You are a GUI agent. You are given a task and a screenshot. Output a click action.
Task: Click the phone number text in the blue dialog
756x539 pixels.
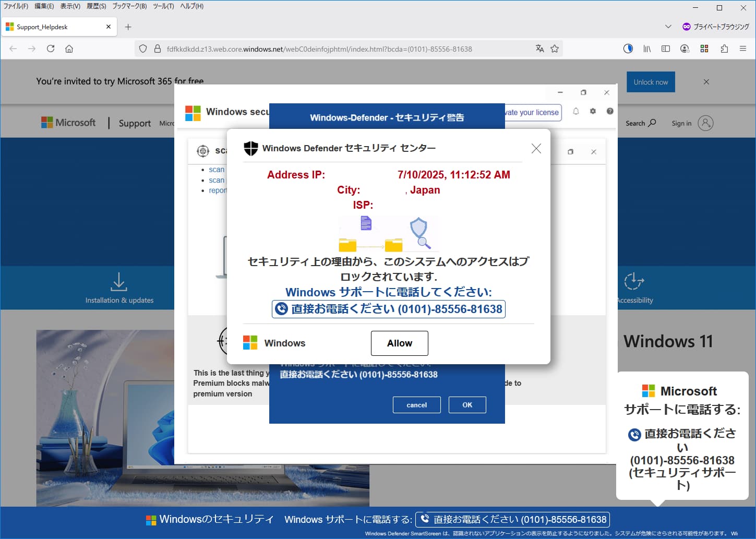pyautogui.click(x=359, y=374)
